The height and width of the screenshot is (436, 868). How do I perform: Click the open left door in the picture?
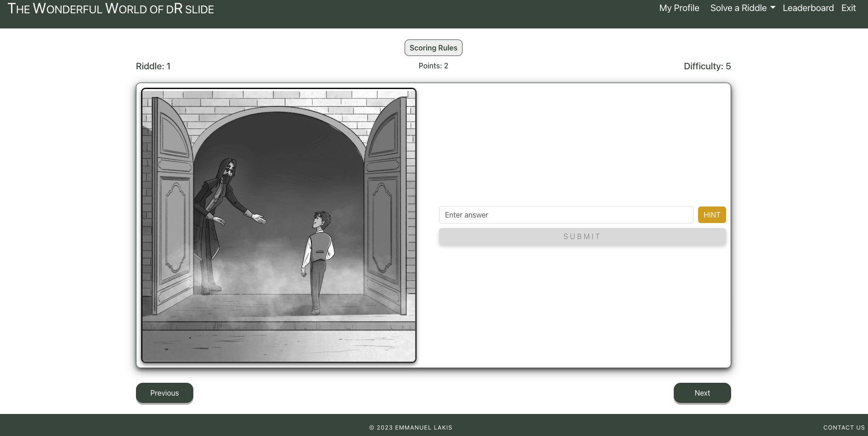172,207
